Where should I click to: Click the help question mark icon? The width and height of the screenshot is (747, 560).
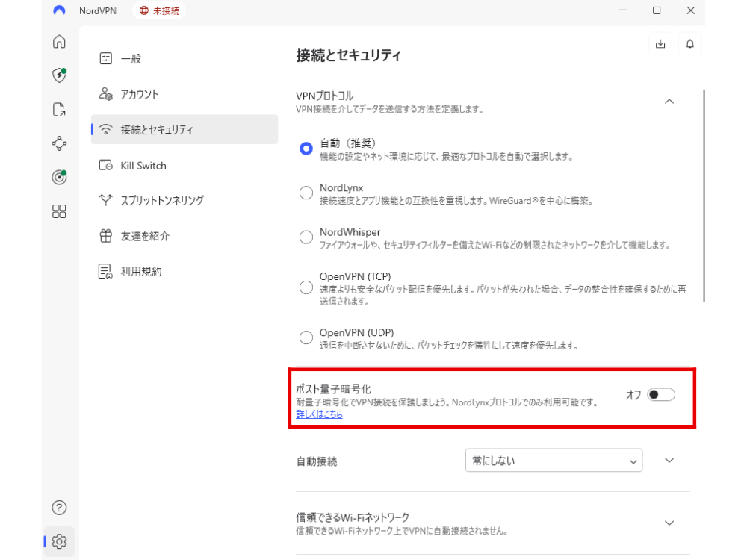click(x=59, y=508)
